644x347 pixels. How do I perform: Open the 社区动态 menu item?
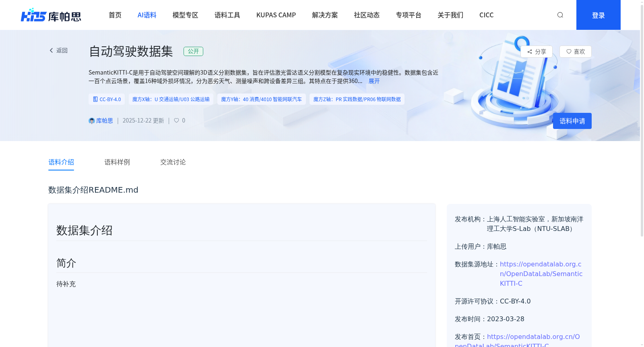367,15
